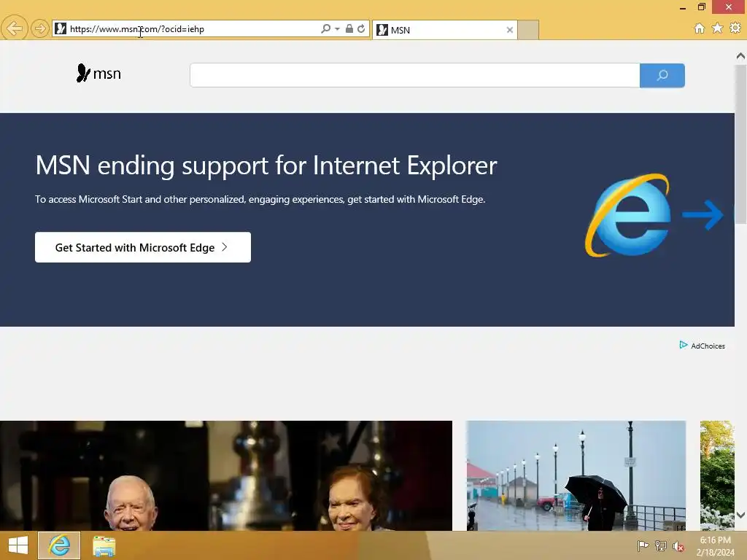Click the scrollbar up arrow
Image resolution: width=747 pixels, height=560 pixels.
tap(740, 56)
